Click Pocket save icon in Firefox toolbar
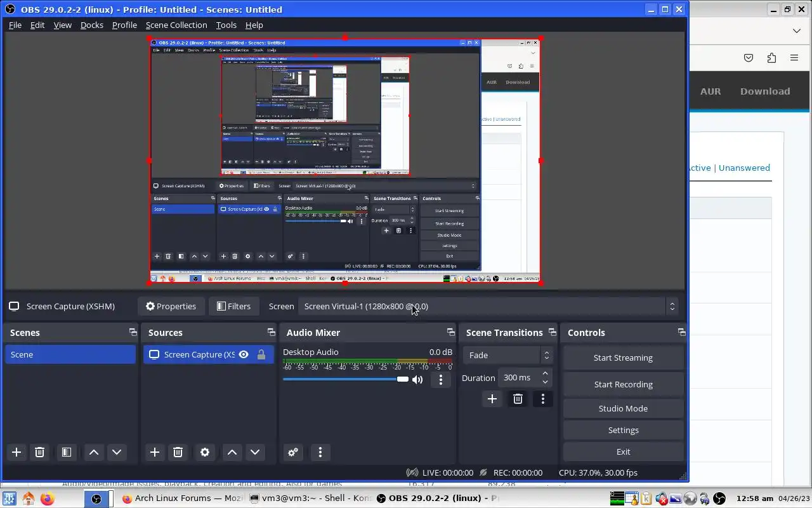Viewport: 812px width, 508px height. pos(749,58)
